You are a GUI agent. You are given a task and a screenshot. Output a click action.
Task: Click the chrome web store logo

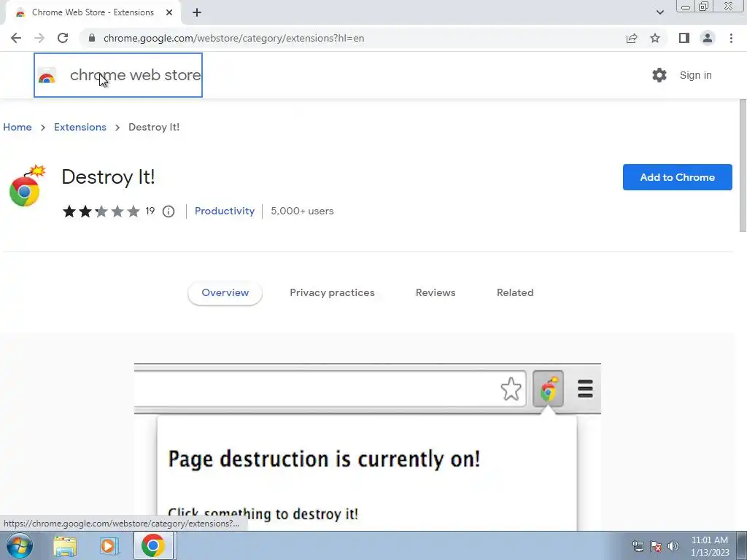118,75
